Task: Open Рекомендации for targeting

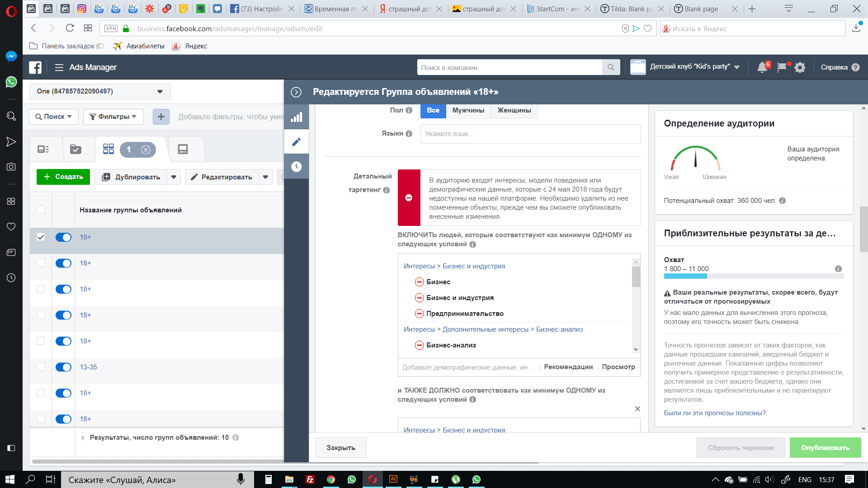Action: point(568,367)
